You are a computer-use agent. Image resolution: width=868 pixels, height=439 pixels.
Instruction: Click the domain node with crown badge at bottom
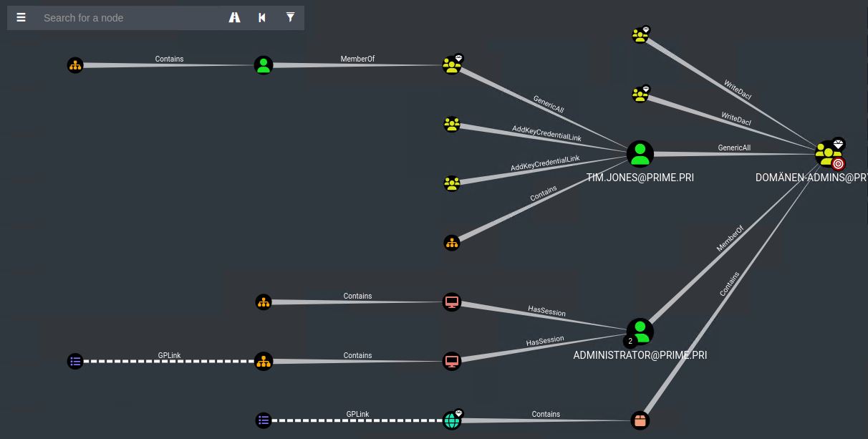pyautogui.click(x=452, y=420)
